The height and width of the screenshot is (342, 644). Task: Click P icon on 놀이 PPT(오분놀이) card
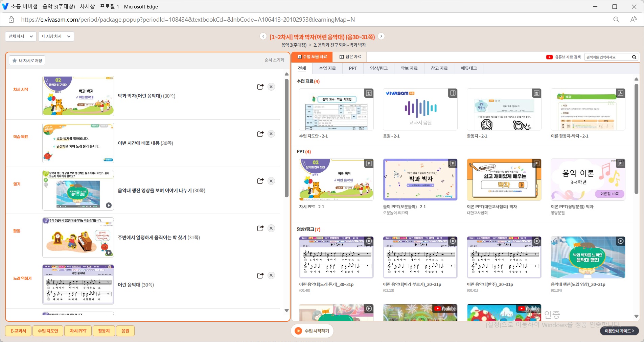(453, 164)
